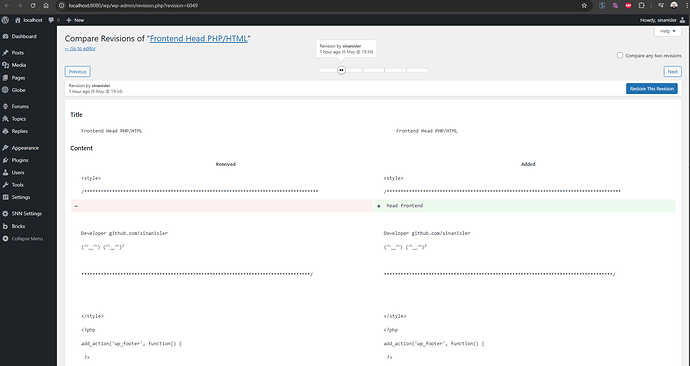This screenshot has width=690, height=366.
Task: Follow the Go to editor link
Action: pyautogui.click(x=80, y=48)
